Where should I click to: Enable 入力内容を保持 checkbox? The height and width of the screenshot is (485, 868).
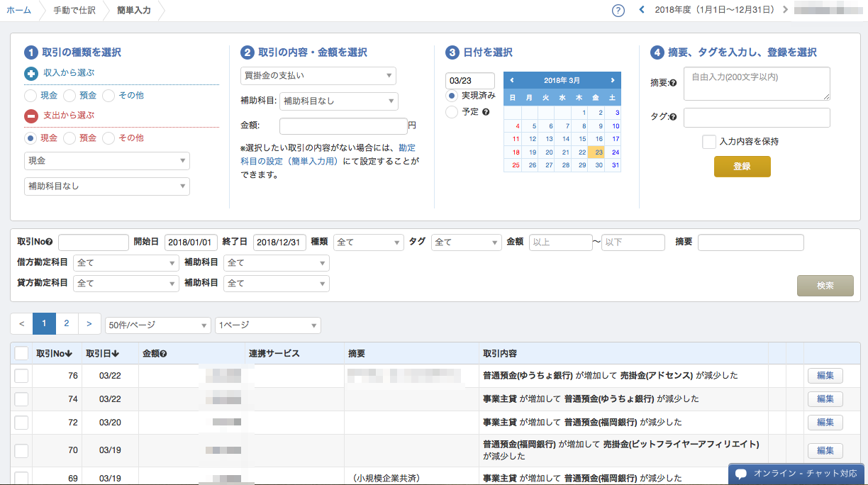709,142
